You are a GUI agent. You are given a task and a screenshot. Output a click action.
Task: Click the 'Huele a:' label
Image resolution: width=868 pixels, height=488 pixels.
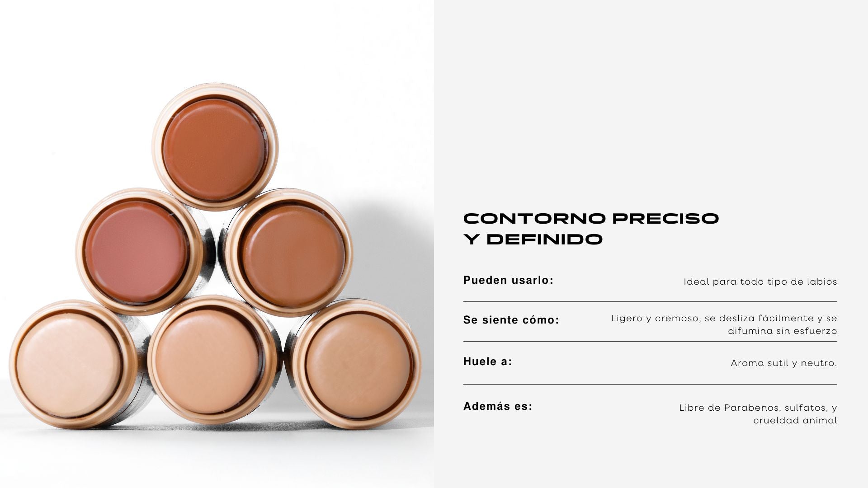[x=487, y=361]
